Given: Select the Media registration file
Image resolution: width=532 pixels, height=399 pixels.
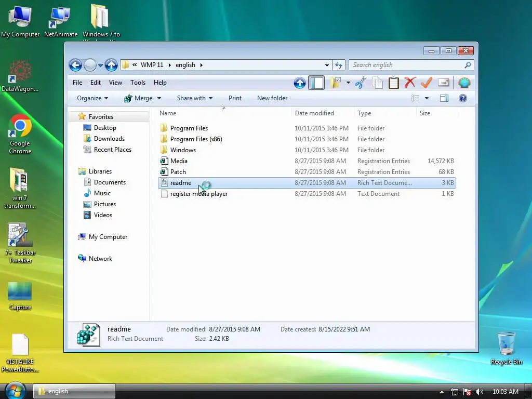Looking at the screenshot, I should [x=179, y=161].
